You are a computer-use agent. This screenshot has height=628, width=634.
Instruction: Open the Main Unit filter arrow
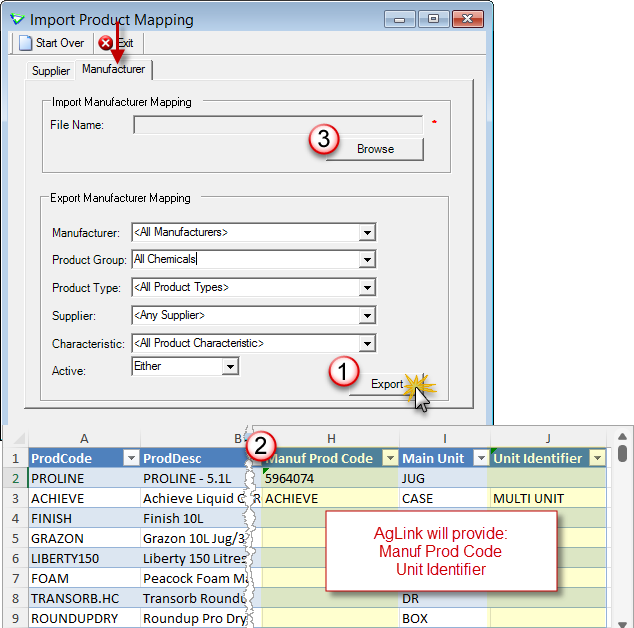pyautogui.click(x=481, y=458)
